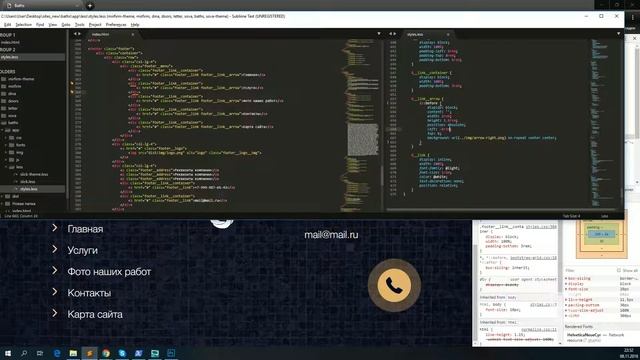Switch to Sublime Text taskbar icon
The height and width of the screenshot is (360, 640).
89,353
